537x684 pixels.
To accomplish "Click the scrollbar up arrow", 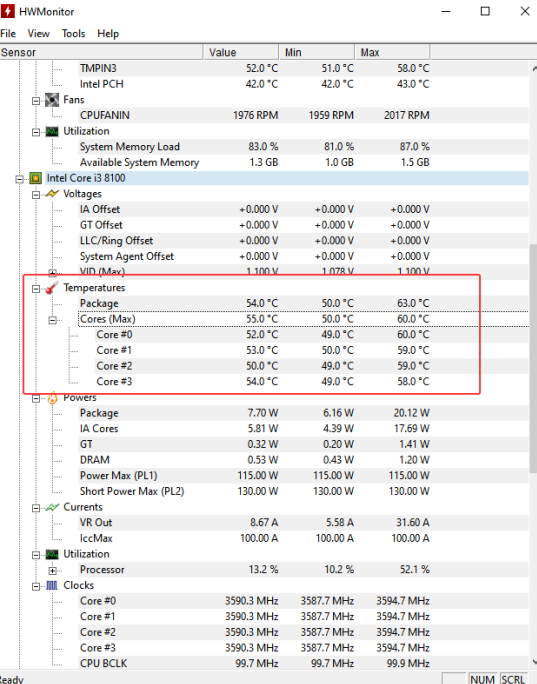I will click(534, 68).
